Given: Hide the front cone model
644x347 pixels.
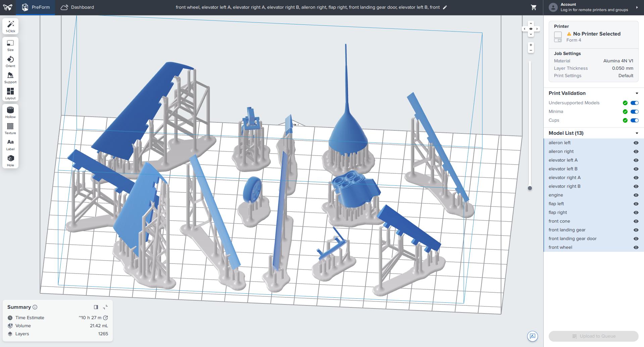Looking at the screenshot, I should click(636, 221).
